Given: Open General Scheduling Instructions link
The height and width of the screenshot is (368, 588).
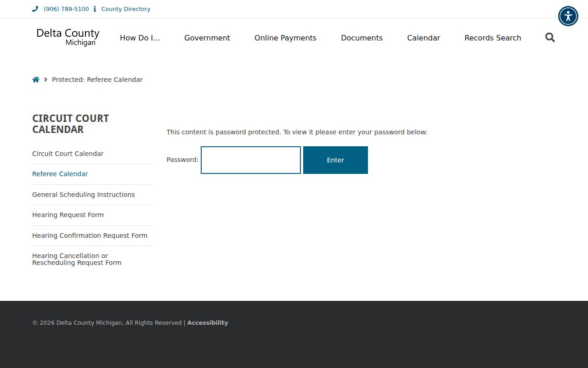Looking at the screenshot, I should pos(84,195).
